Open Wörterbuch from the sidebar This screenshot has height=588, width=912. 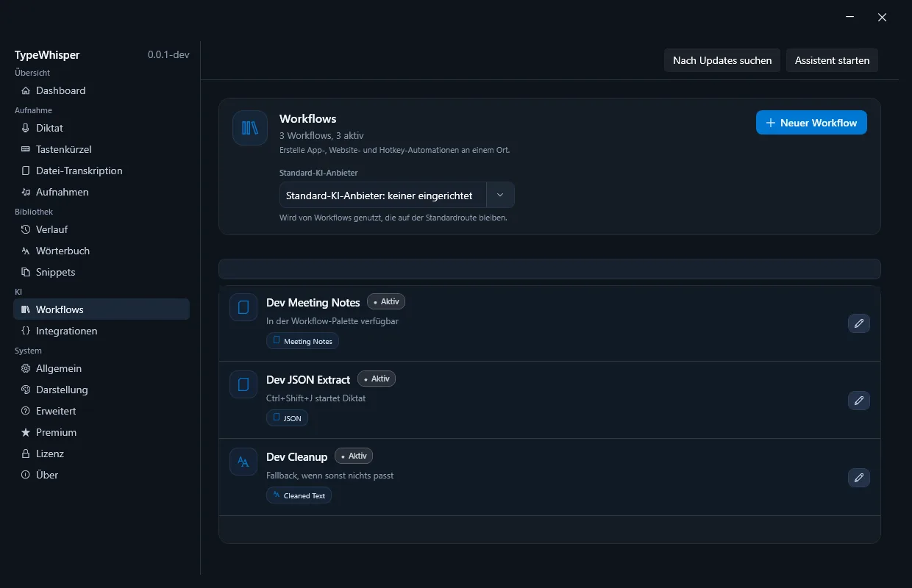coord(101,251)
